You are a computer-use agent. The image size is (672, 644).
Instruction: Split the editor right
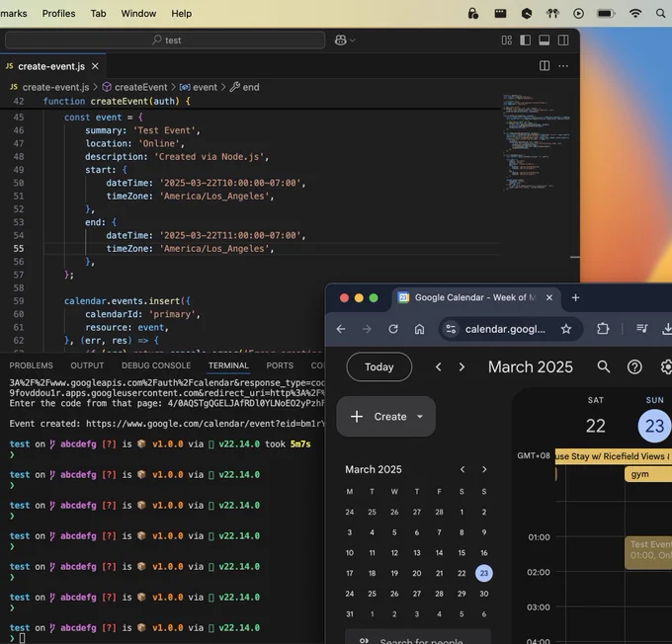pos(545,66)
